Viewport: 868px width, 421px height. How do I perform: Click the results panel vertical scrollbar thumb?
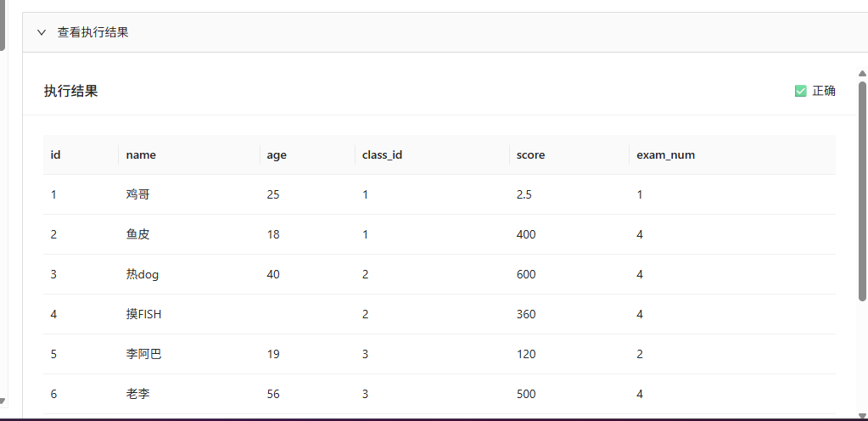(862, 191)
